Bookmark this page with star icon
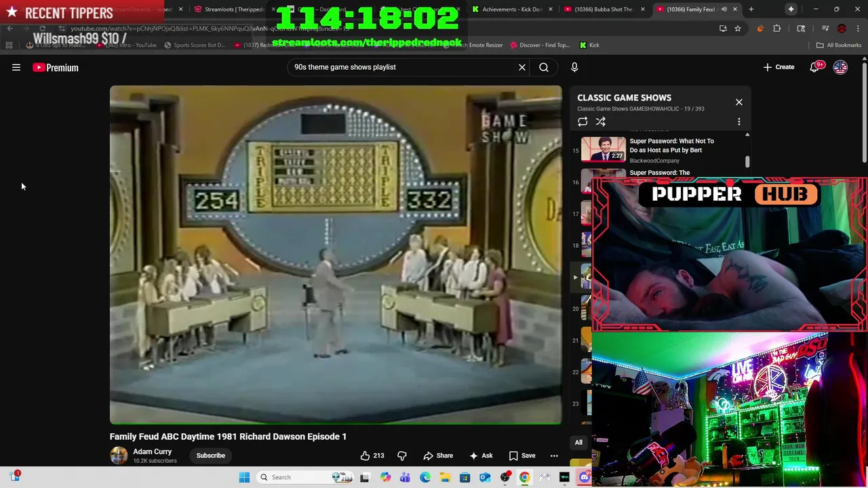Image resolution: width=868 pixels, height=488 pixels. click(x=738, y=28)
